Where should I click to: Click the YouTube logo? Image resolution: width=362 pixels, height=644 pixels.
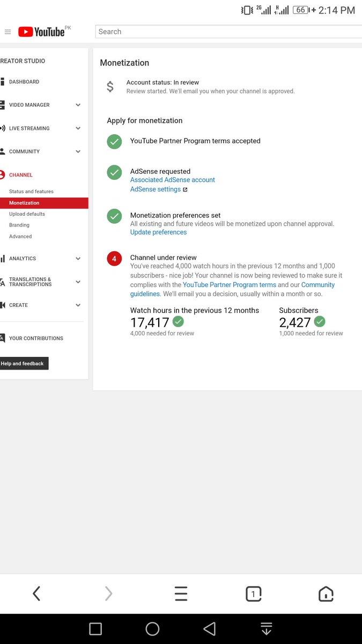pos(41,32)
